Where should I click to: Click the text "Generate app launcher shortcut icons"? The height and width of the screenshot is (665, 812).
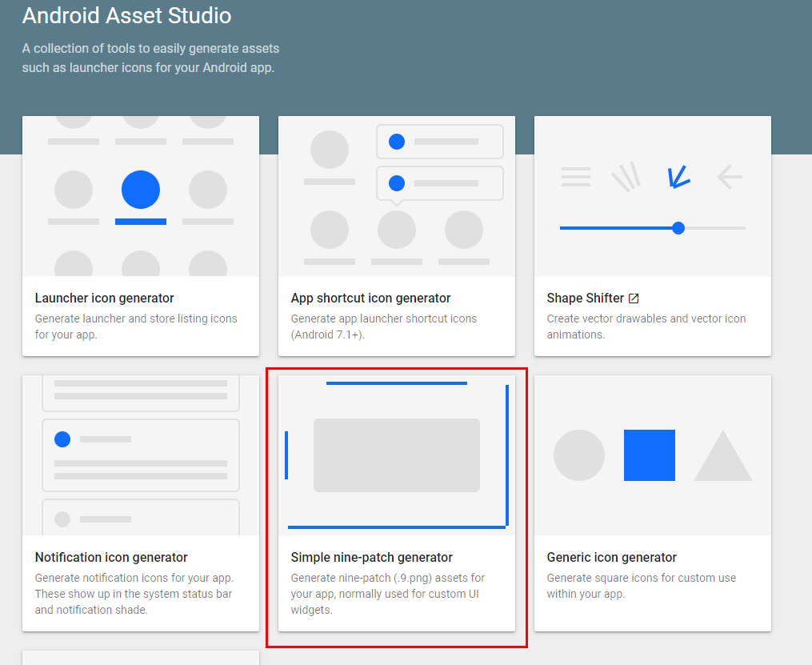tap(384, 318)
